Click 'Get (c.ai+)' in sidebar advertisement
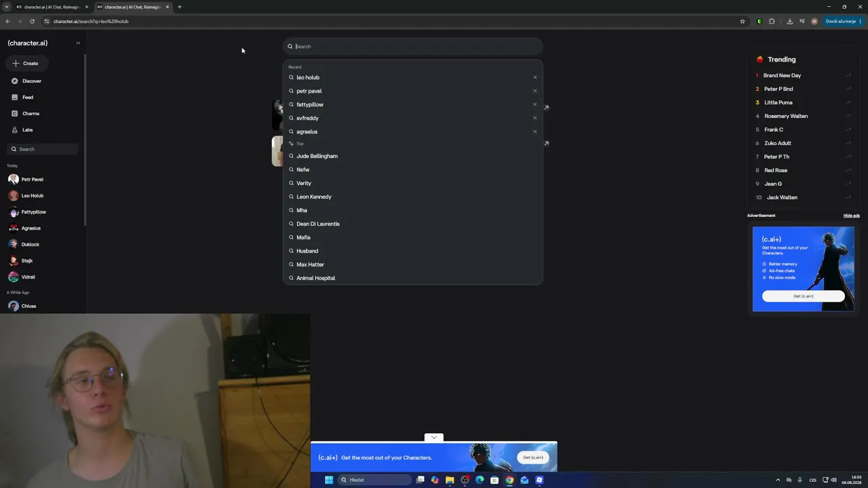This screenshot has width=868, height=488. [x=804, y=296]
